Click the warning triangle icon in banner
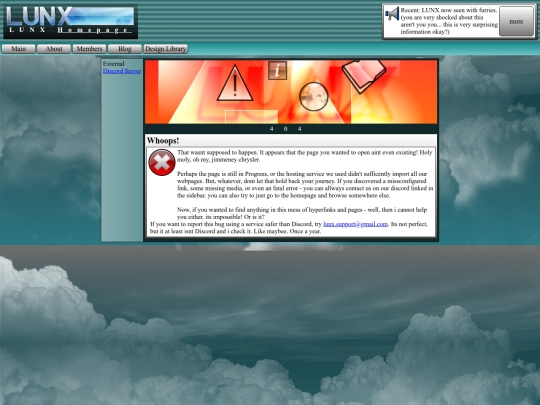This screenshot has width=540, height=405. (x=235, y=83)
